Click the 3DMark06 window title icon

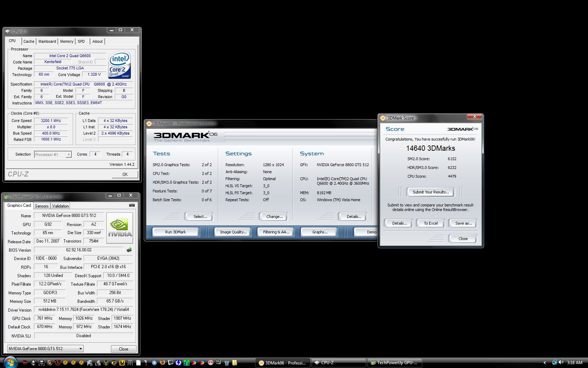(x=149, y=123)
